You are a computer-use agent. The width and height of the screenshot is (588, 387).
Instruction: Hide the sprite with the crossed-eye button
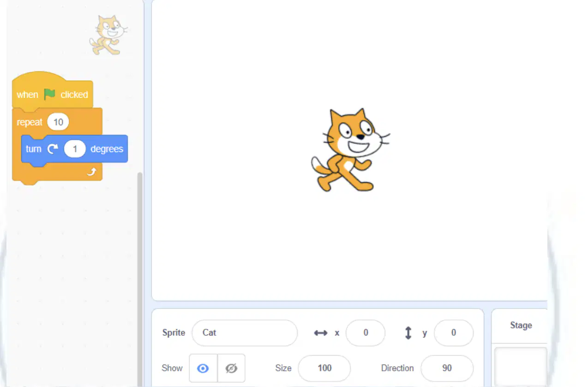(x=231, y=368)
